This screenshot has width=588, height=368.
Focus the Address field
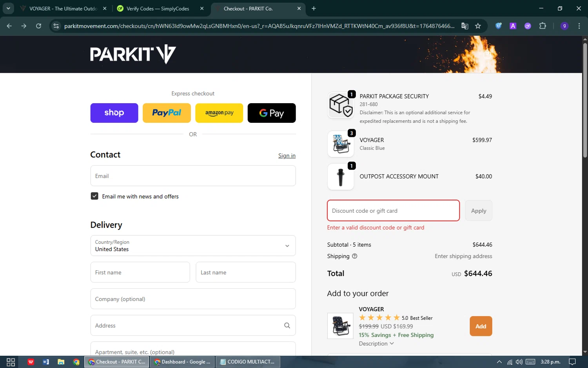click(x=193, y=326)
